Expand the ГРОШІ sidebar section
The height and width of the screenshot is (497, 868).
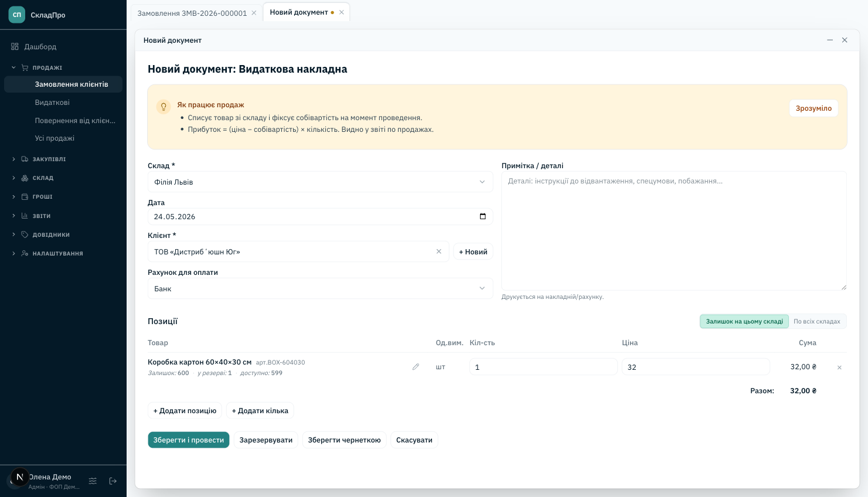63,196
